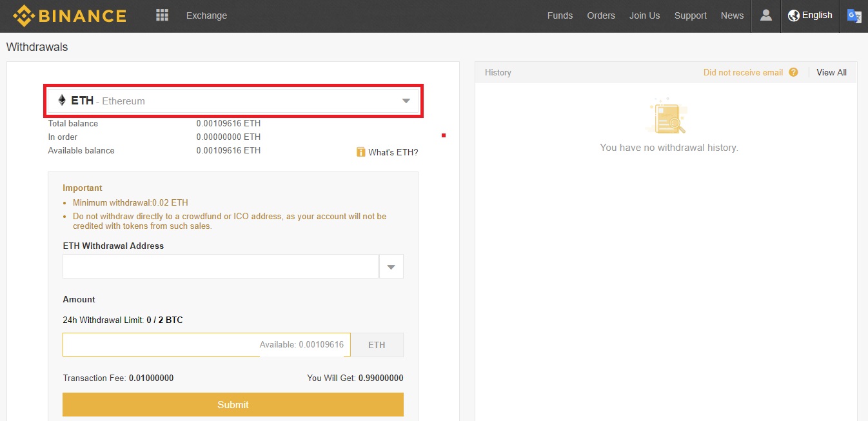This screenshot has height=421, width=868.
Task: Click the Withdrawals page title
Action: click(x=37, y=47)
